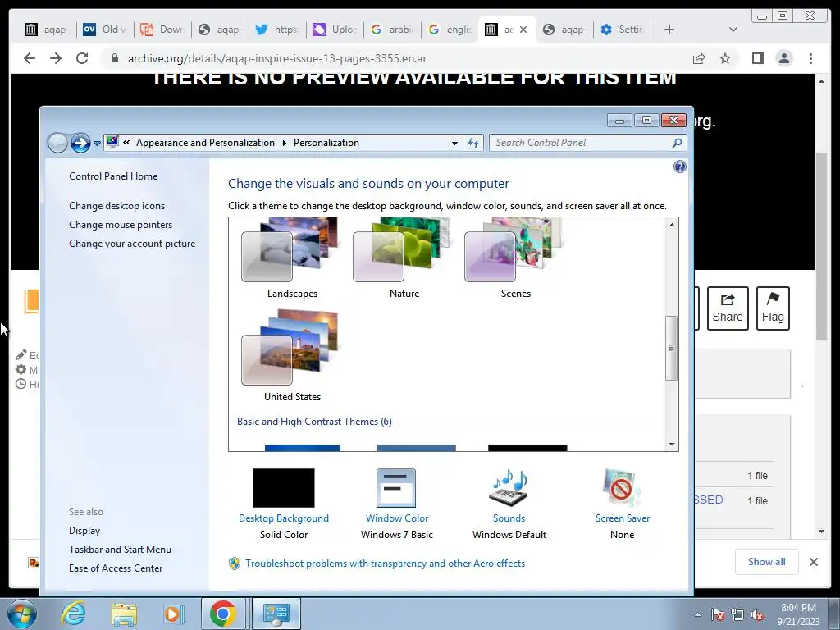The image size is (840, 630).
Task: Click Appearance and Personalization breadcrumb
Action: coord(205,143)
